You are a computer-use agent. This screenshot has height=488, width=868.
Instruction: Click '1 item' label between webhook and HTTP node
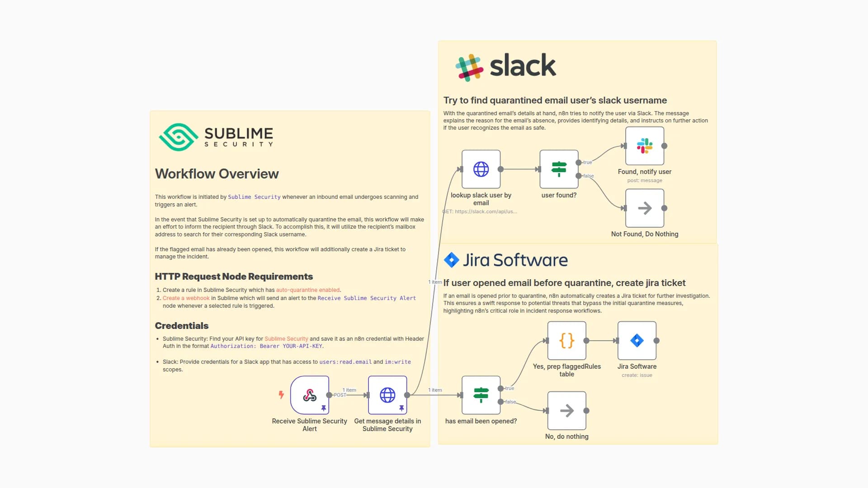(x=349, y=390)
